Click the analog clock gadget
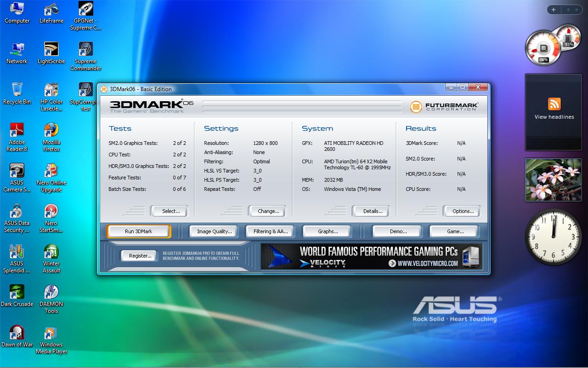The image size is (588, 368). pyautogui.click(x=554, y=237)
